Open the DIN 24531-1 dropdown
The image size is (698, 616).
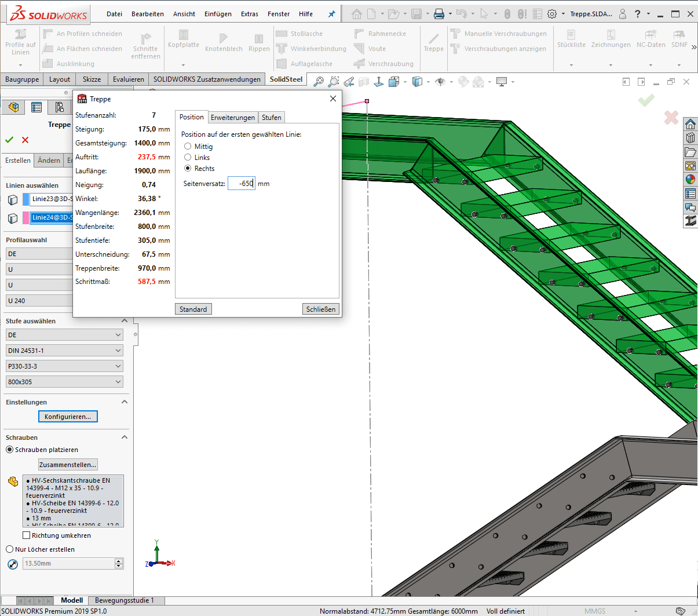click(x=64, y=351)
